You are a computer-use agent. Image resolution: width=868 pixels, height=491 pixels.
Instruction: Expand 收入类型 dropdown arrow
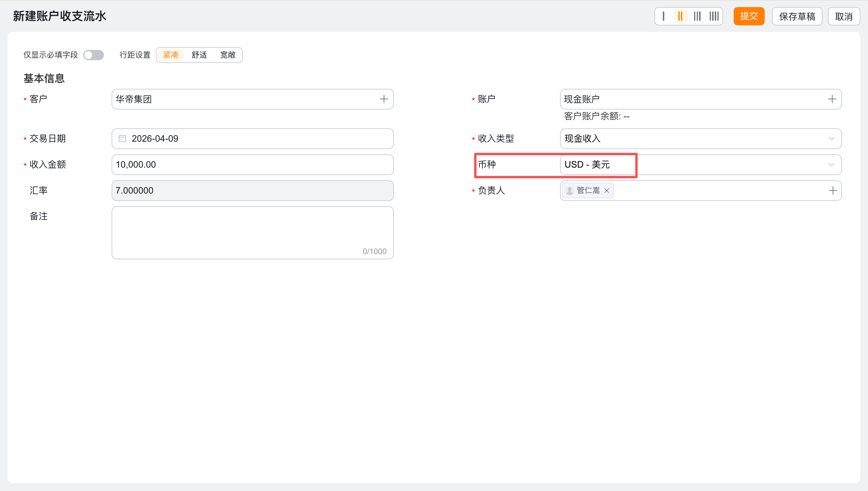pyautogui.click(x=831, y=139)
